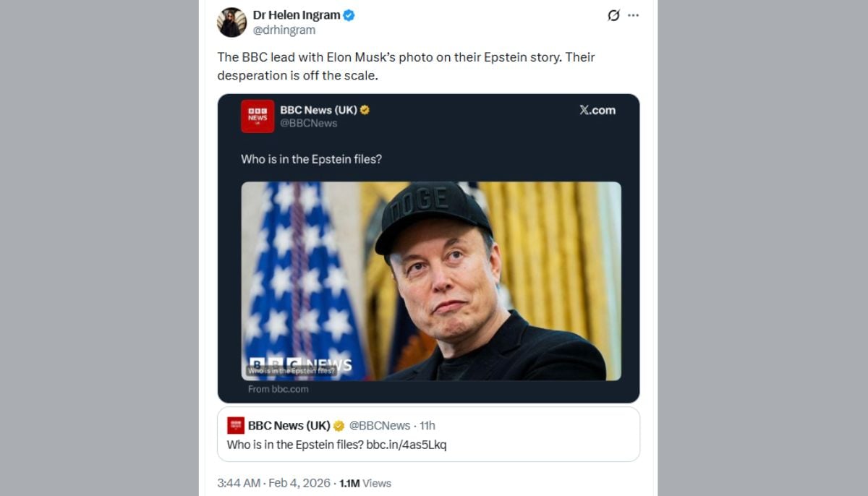The width and height of the screenshot is (868, 496).
Task: Click the From bbc.com link
Action: [x=277, y=388]
